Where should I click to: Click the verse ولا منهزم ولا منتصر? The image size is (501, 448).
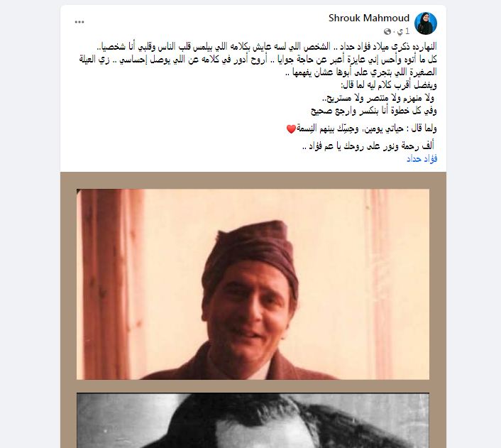[x=378, y=98]
